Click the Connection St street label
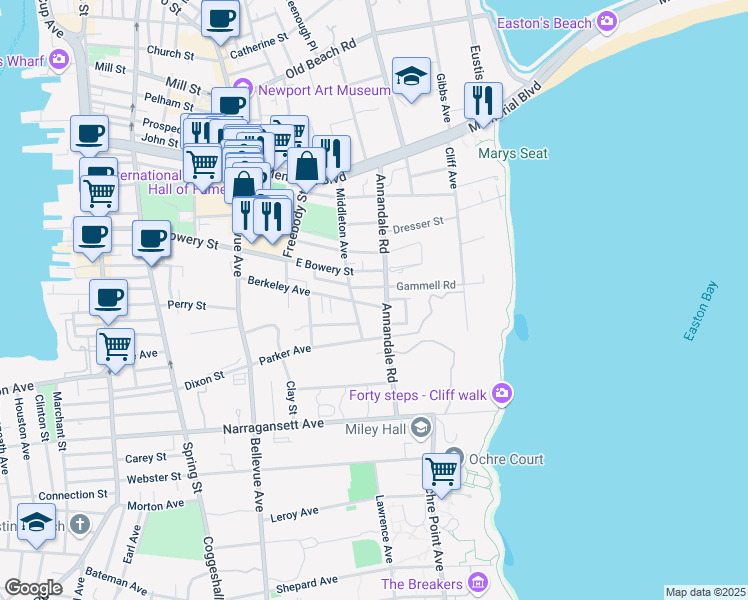 [x=73, y=496]
